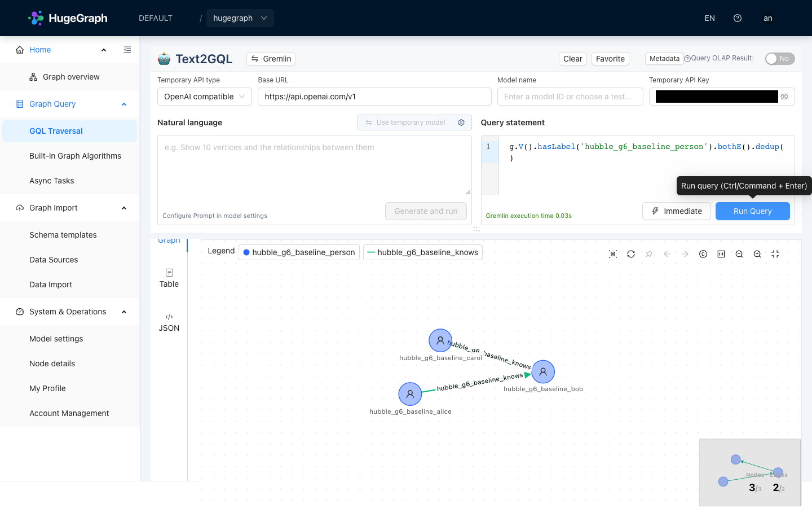Click the hubble_g6_baseline_carol person node
Image resolution: width=812 pixels, height=508 pixels.
440,340
